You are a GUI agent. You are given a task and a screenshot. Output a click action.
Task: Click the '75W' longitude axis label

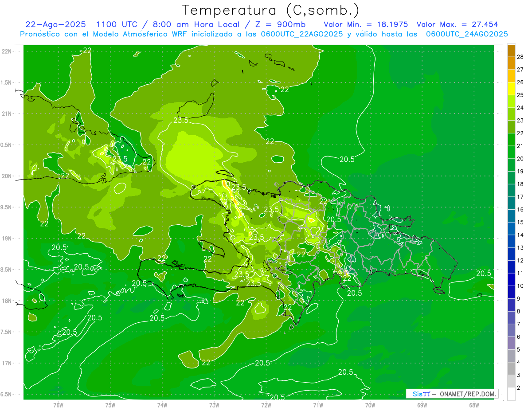(110, 405)
